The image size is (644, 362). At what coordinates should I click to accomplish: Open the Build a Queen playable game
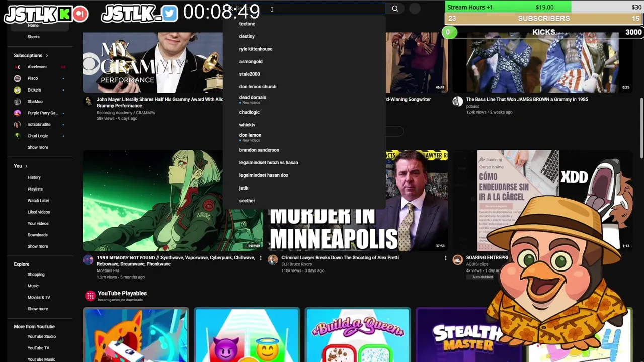358,335
